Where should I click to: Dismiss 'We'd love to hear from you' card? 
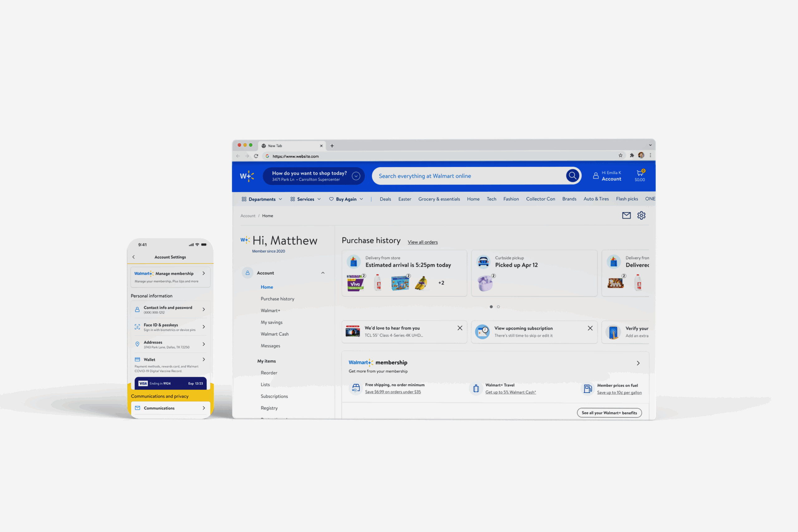pyautogui.click(x=460, y=328)
